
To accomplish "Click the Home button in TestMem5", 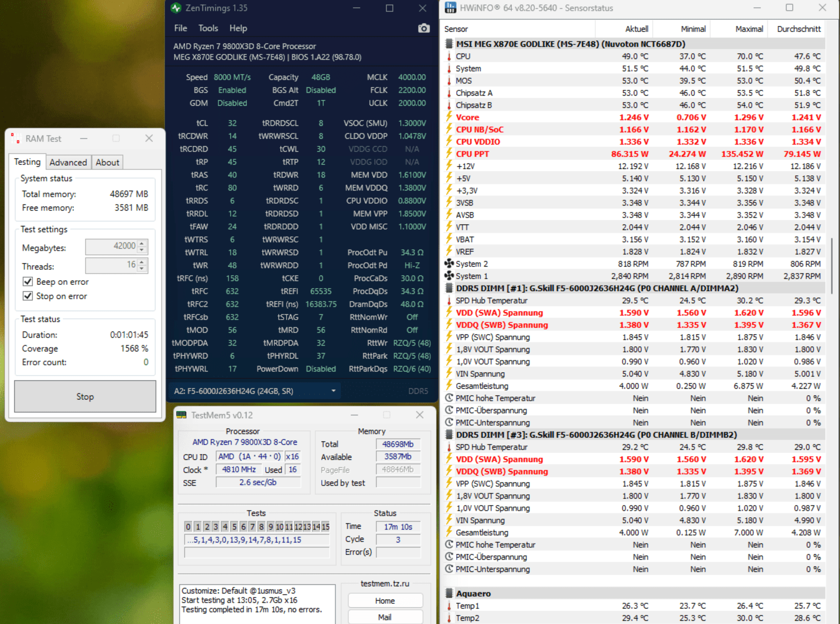I will tap(385, 601).
